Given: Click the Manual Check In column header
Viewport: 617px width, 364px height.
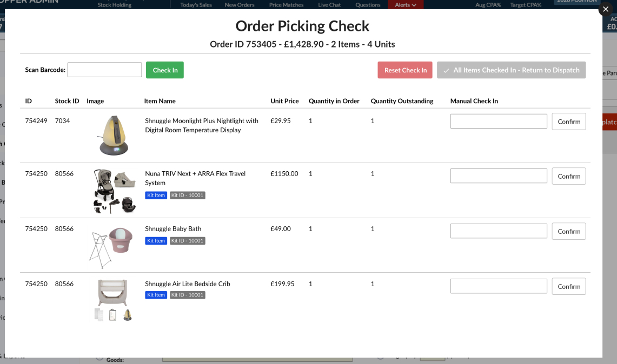Looking at the screenshot, I should (474, 101).
